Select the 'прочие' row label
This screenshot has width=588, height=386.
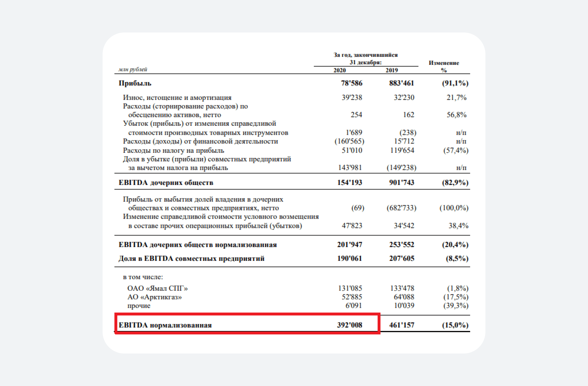coord(139,306)
